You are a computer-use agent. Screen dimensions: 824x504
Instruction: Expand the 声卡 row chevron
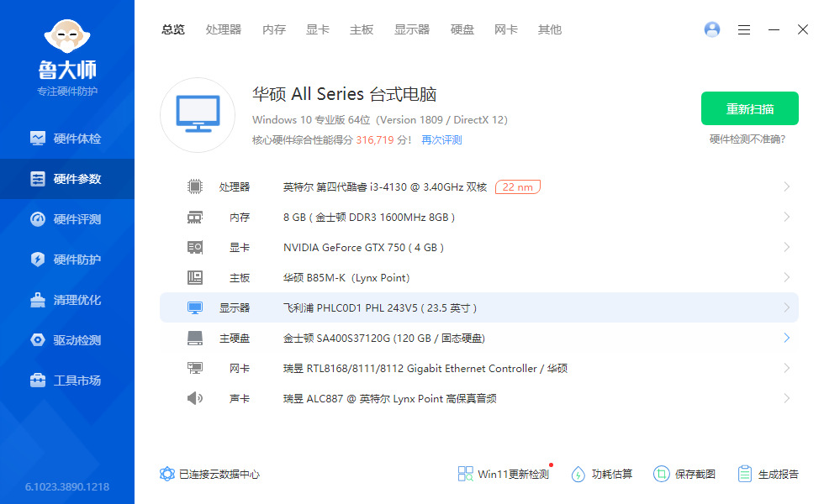pyautogui.click(x=787, y=398)
